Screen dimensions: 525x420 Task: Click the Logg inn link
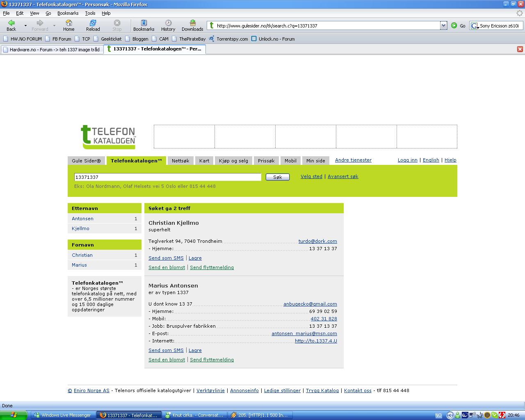[x=407, y=160]
